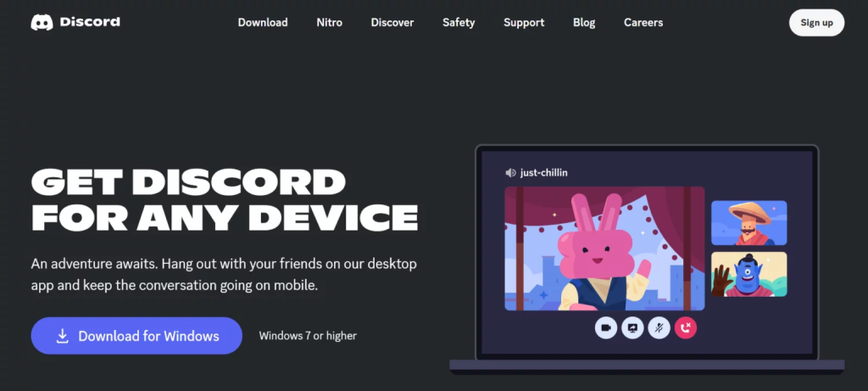Open the Careers navigation link
This screenshot has height=391, width=868.
(x=643, y=23)
